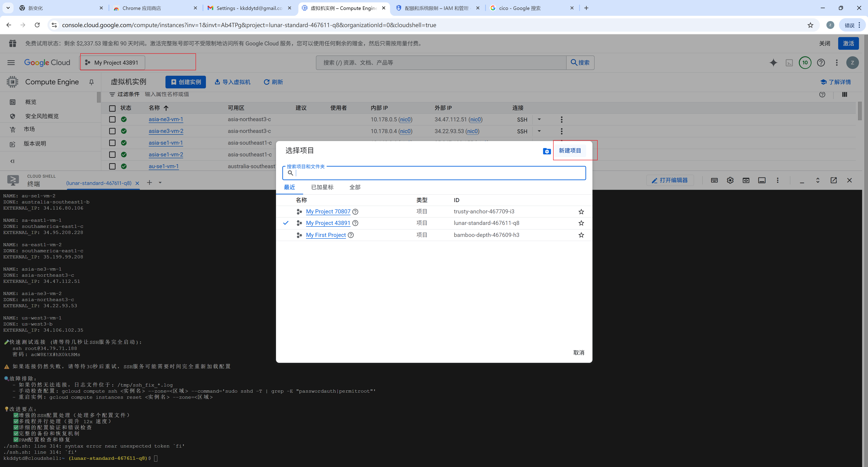Screen dimensions: 868x467
Task: Switch to the 最近 tab
Action: click(x=289, y=187)
